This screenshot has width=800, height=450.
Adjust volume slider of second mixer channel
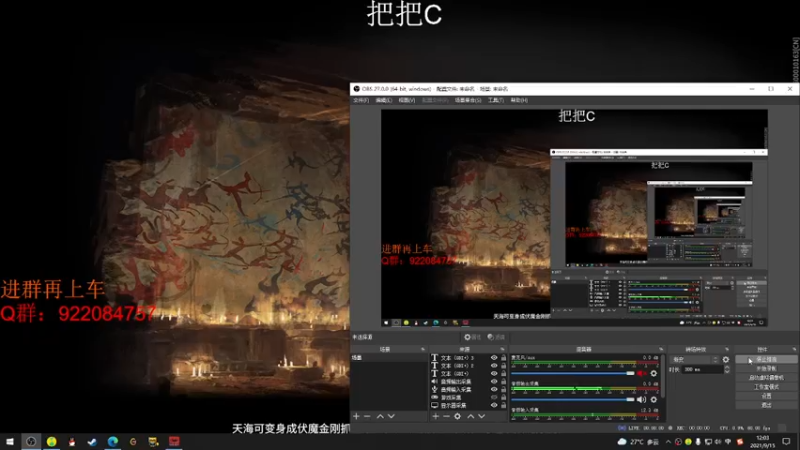(572, 399)
